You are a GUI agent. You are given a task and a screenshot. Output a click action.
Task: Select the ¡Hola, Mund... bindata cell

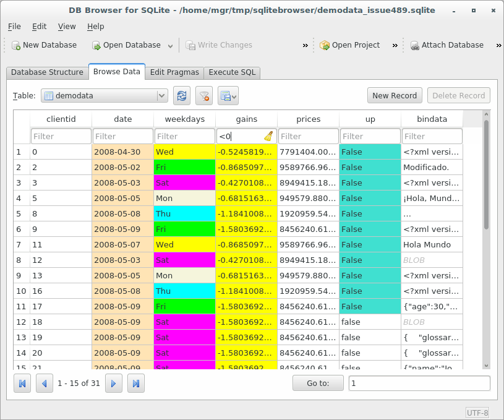432,198
